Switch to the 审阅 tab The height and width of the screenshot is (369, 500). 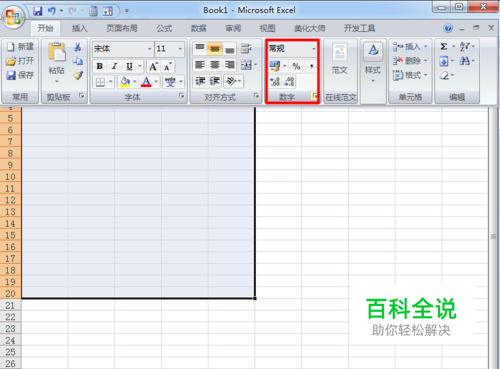(x=233, y=28)
